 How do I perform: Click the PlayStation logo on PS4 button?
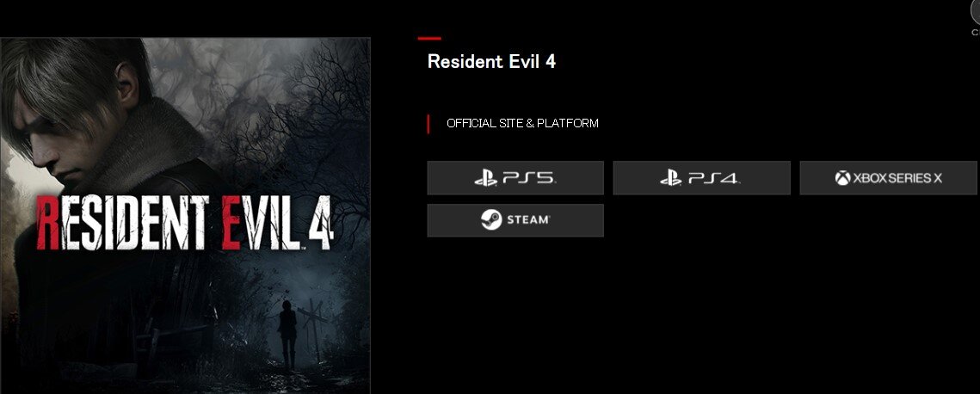click(671, 178)
